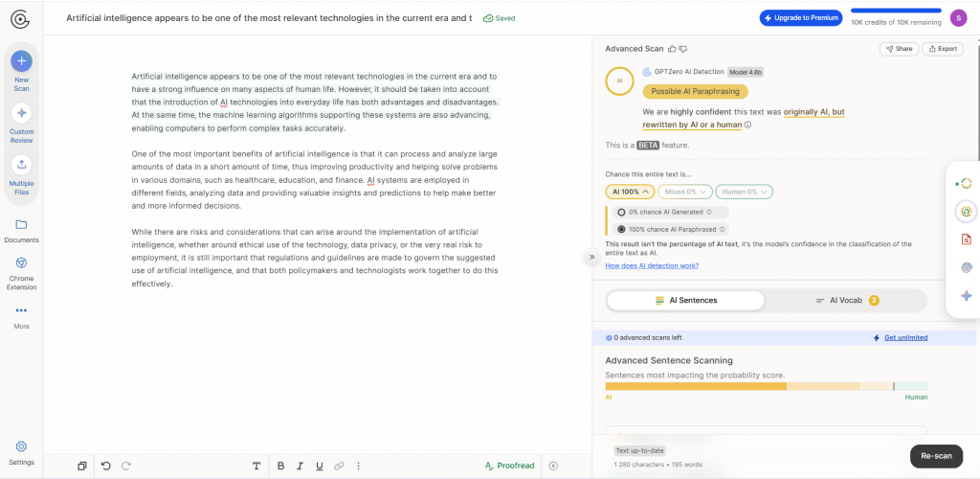Click Upgrade to Premium
The image size is (980, 479).
[x=801, y=18]
